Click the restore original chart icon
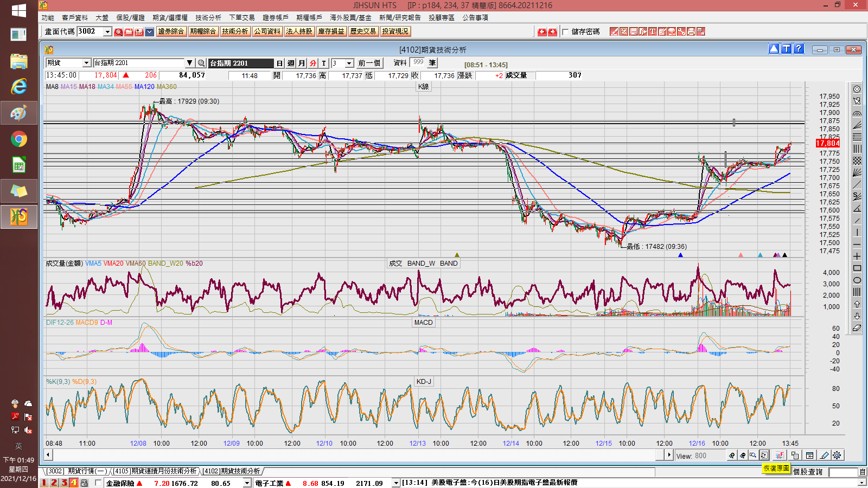Viewport: 868px width, 488px height. click(x=764, y=455)
